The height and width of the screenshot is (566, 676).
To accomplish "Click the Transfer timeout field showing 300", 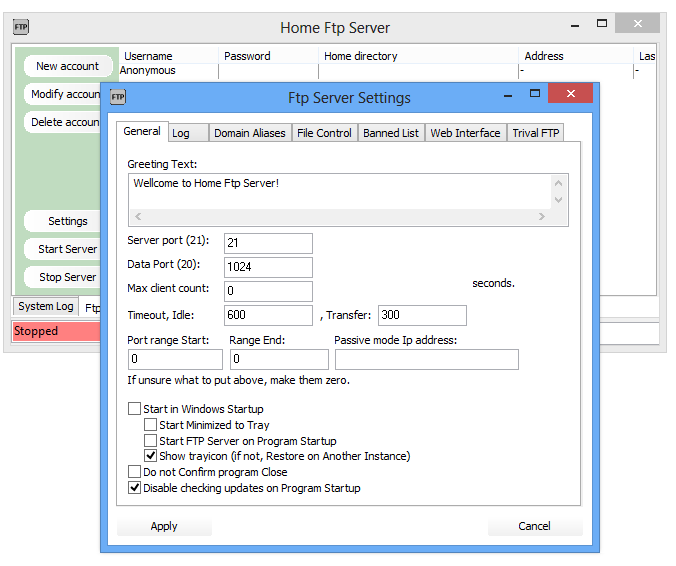I will (x=422, y=315).
